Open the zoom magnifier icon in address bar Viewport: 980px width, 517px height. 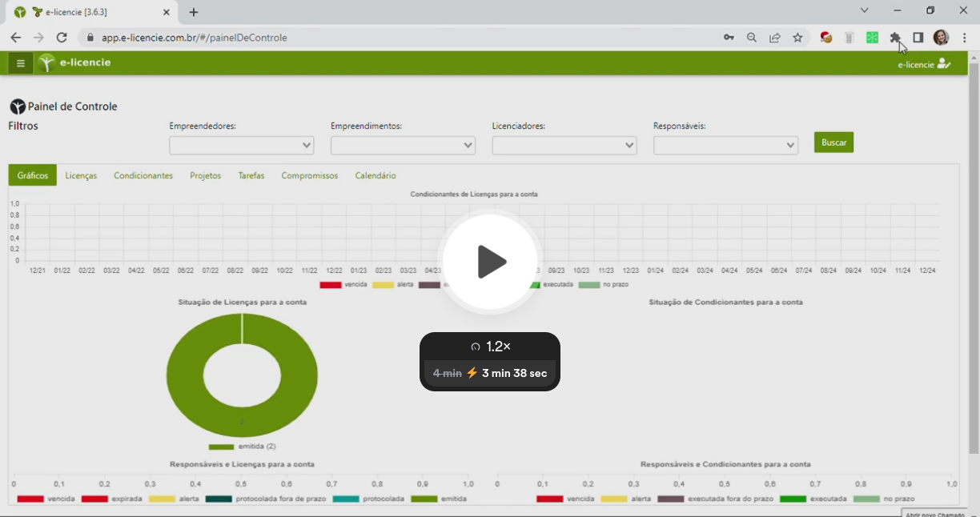752,38
